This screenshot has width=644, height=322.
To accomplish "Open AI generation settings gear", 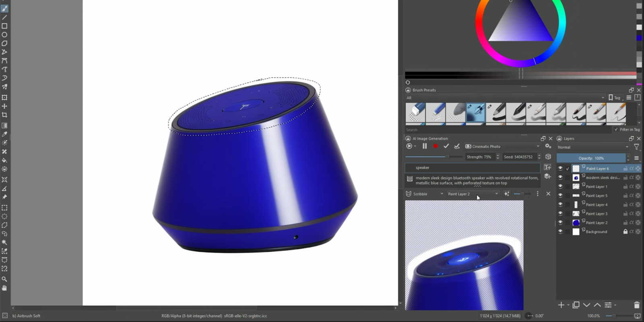I will 548,147.
